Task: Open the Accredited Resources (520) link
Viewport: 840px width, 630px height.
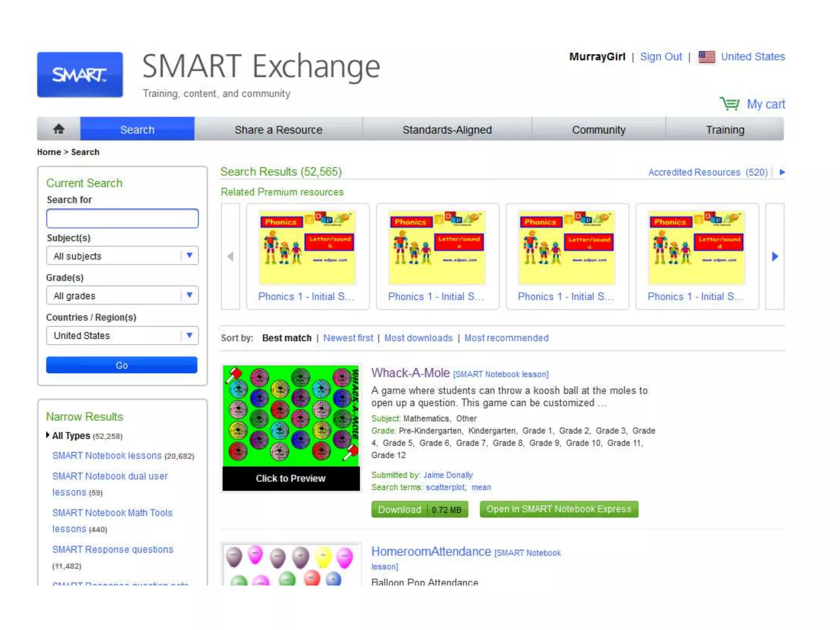Action: pyautogui.click(x=708, y=172)
